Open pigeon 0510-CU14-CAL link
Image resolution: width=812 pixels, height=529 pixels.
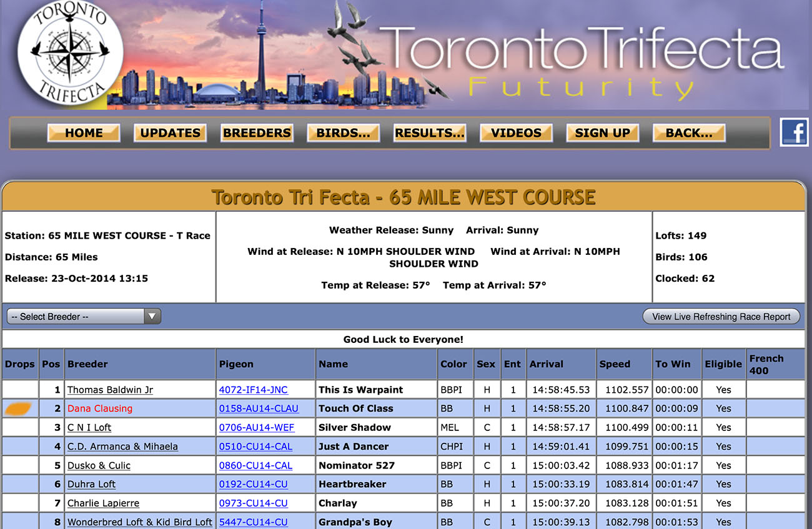(x=255, y=447)
